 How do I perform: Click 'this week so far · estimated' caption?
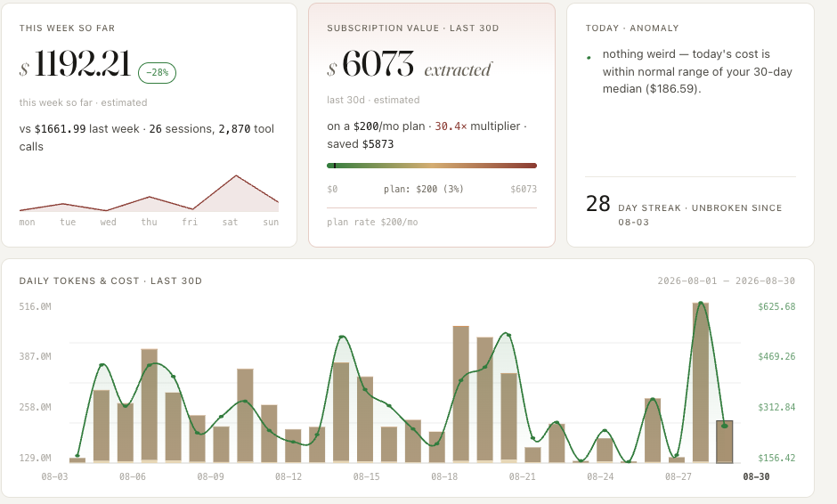coord(84,102)
